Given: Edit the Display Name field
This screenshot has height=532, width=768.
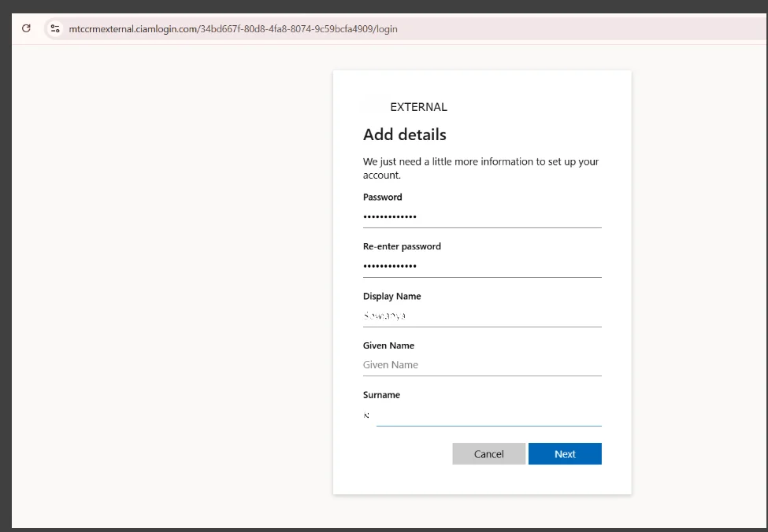Looking at the screenshot, I should click(482, 316).
